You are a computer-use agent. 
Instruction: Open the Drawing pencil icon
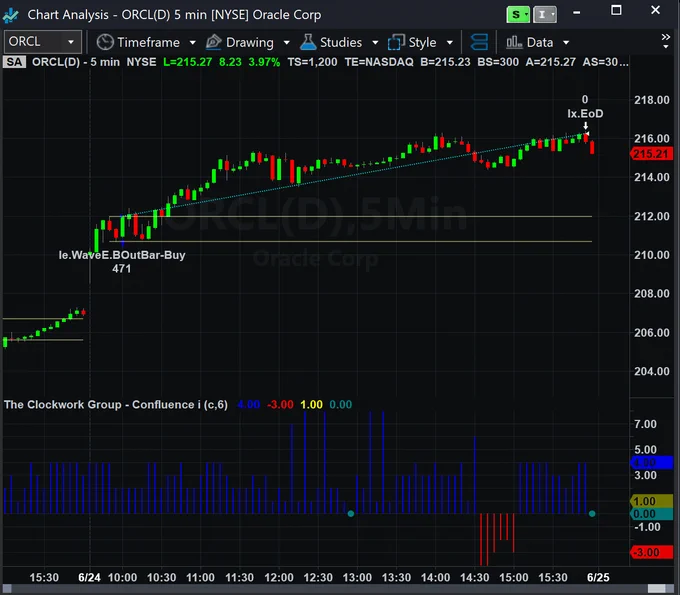coord(213,42)
